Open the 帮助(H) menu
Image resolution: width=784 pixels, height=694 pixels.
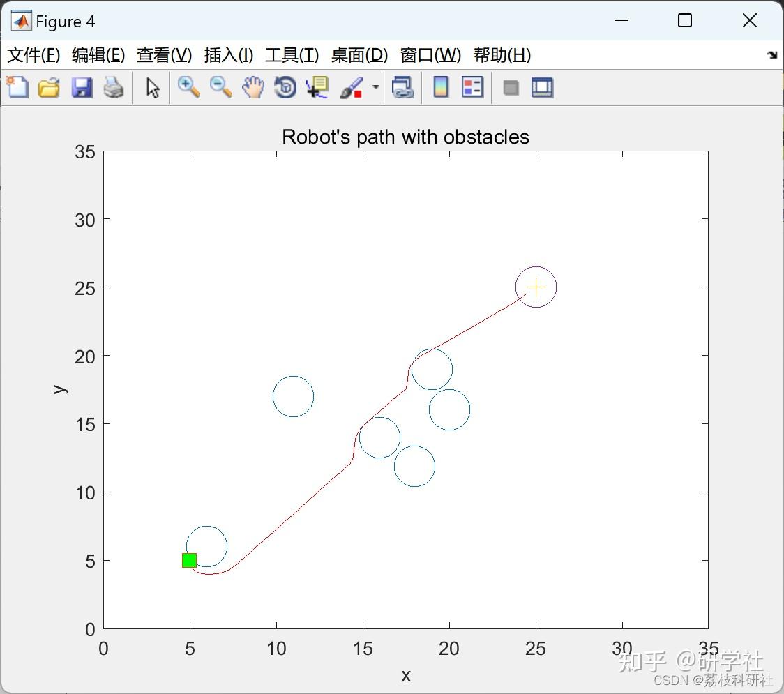coord(500,55)
